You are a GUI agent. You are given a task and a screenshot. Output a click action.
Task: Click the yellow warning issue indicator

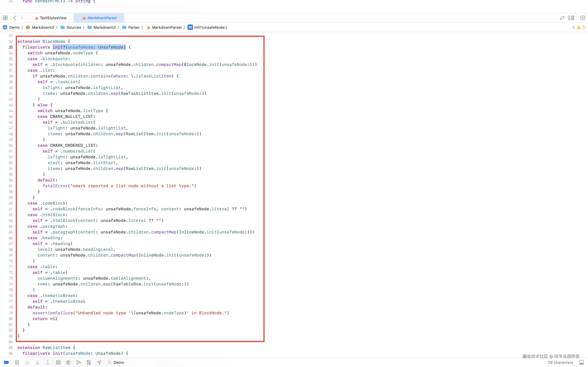(579, 27)
